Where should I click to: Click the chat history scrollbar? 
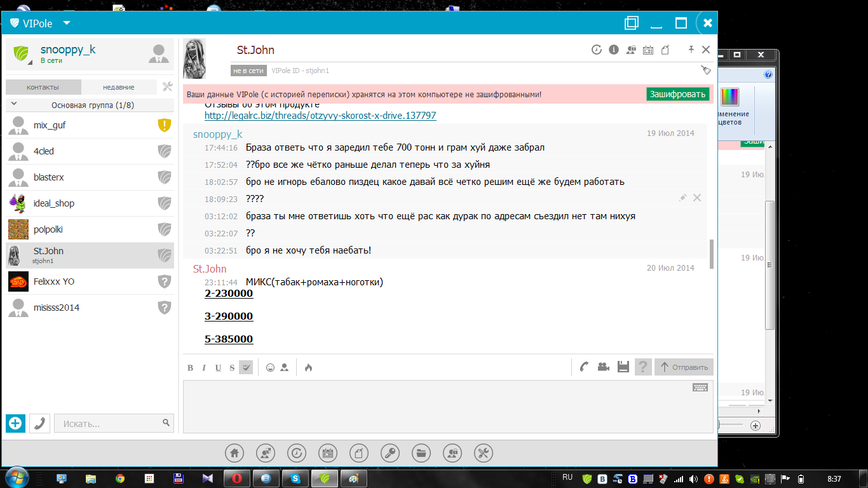(712, 254)
